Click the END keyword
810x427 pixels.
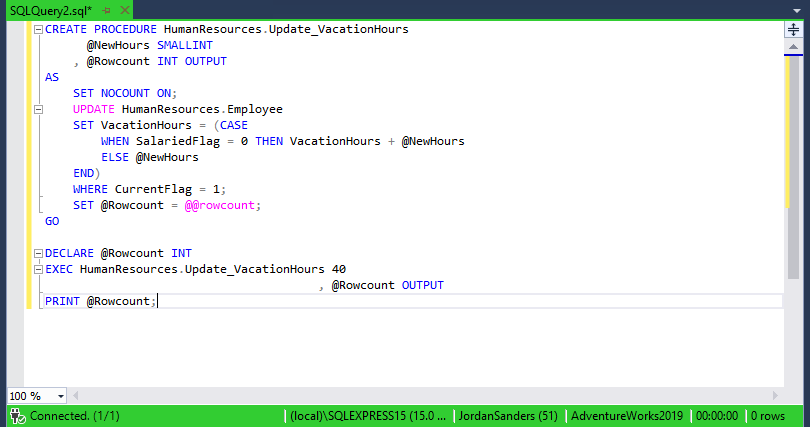point(83,173)
